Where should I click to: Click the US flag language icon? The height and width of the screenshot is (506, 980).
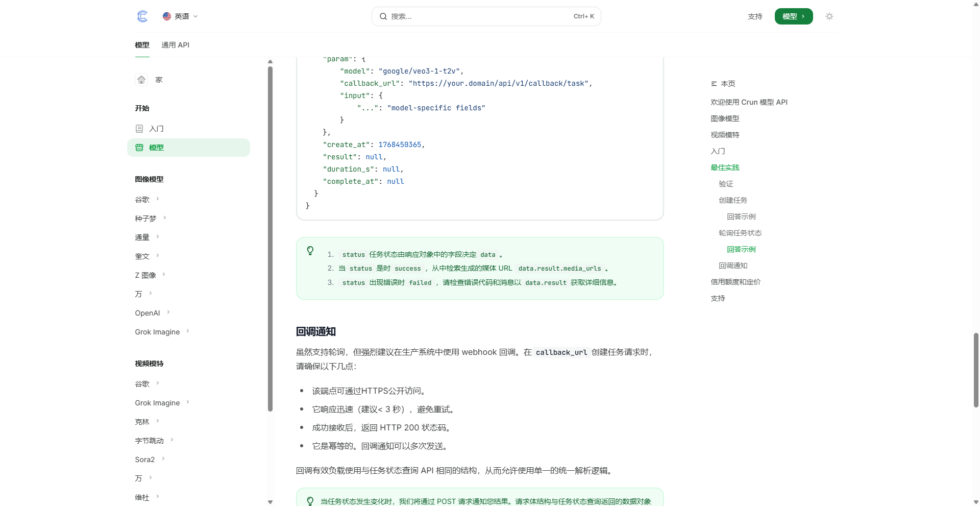(167, 16)
